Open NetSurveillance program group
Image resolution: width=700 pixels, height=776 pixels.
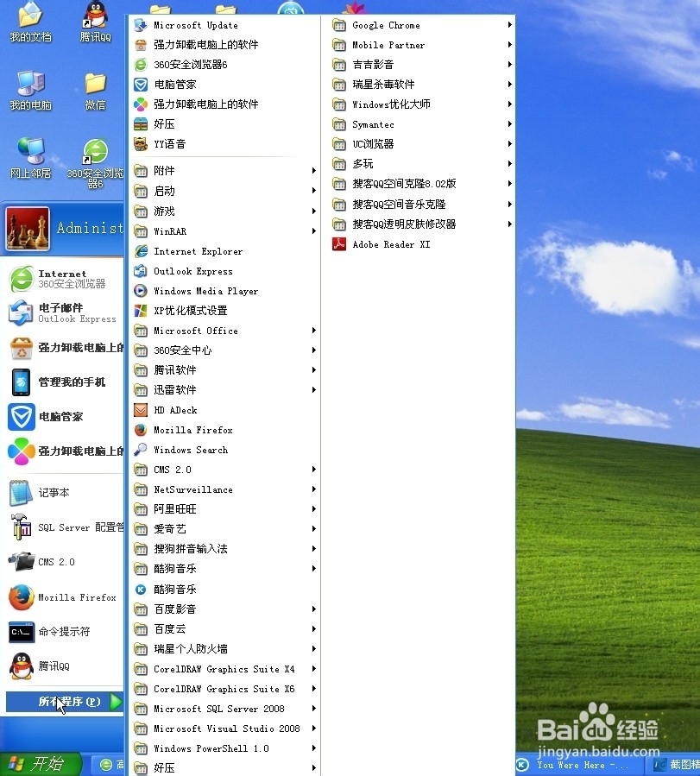point(224,489)
